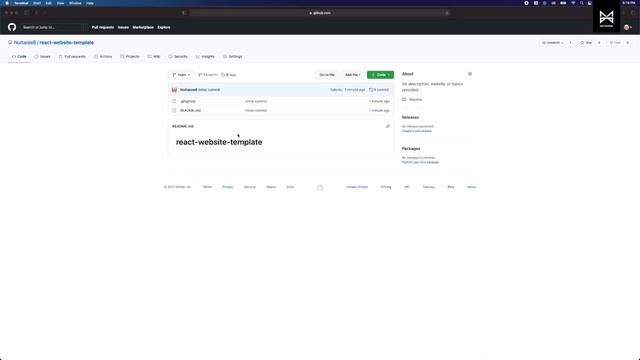Click footer Docs link
Viewport: 640px width, 360px height.
point(290,187)
